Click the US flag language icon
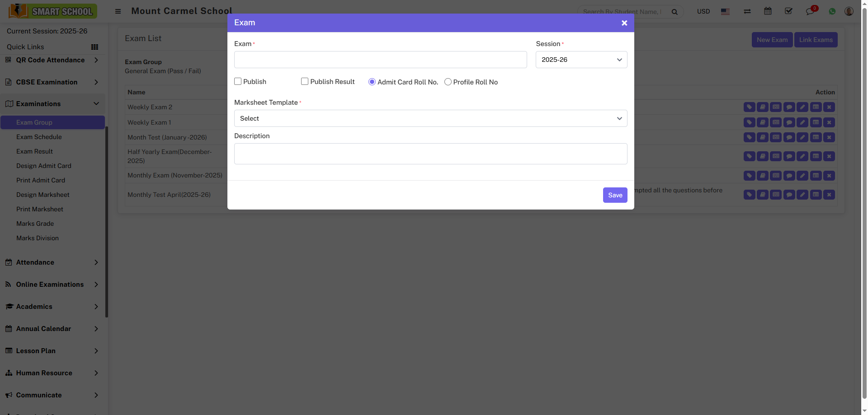 725,12
